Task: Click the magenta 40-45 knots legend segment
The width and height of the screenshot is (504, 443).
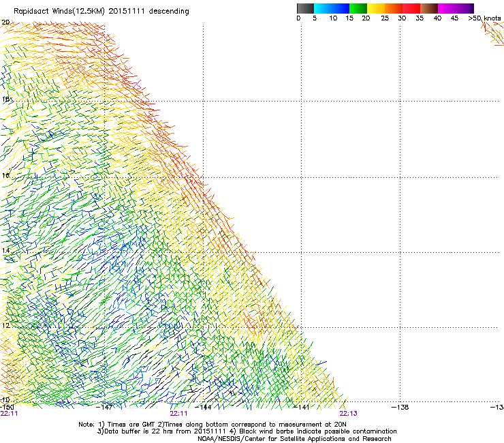Action: 447,8
